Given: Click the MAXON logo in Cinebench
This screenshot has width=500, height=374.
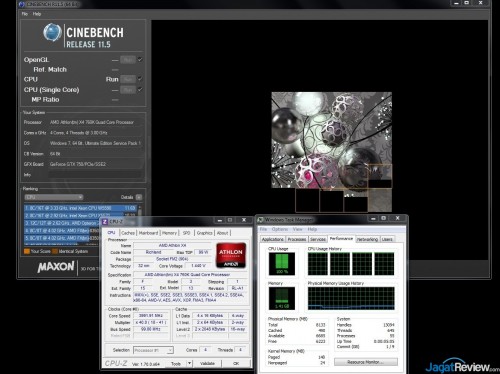Looking at the screenshot, I should click(x=56, y=267).
